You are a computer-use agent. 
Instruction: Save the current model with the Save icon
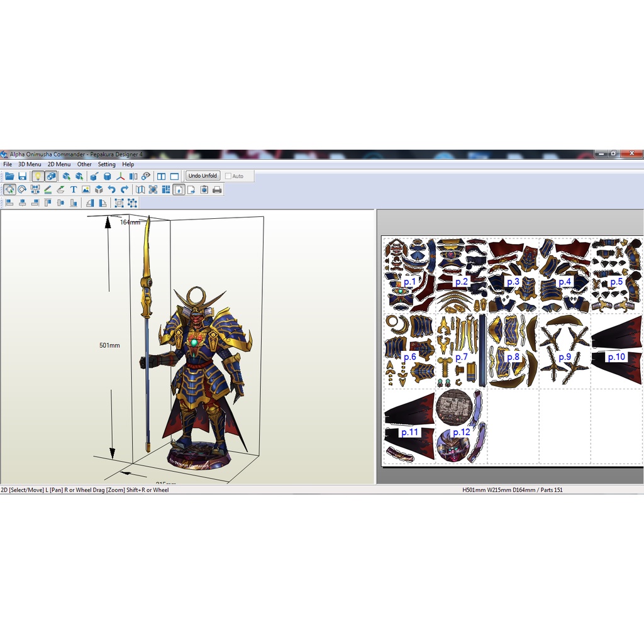point(23,176)
